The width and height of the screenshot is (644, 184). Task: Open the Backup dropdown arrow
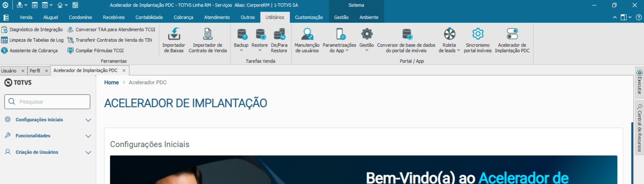[x=241, y=51]
